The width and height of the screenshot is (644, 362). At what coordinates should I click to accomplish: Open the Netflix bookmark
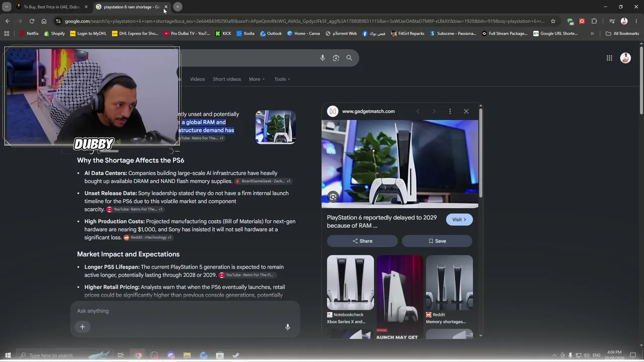(29, 34)
